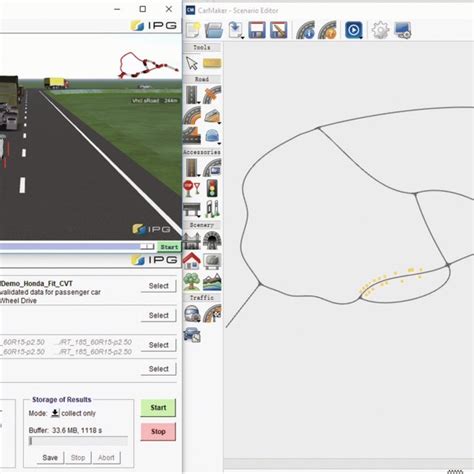Maximize the IPGMovie window
The height and width of the screenshot is (474, 474).
pos(143,9)
